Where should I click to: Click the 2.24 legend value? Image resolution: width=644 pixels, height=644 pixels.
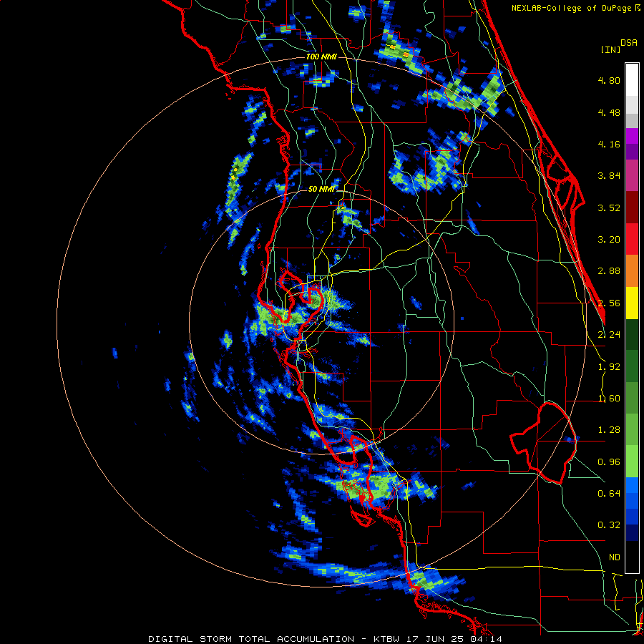click(x=609, y=335)
